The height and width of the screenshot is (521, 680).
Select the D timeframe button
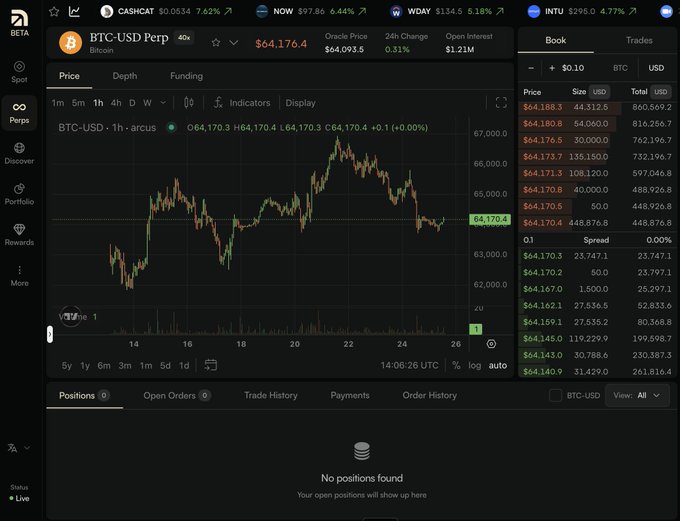pyautogui.click(x=132, y=103)
